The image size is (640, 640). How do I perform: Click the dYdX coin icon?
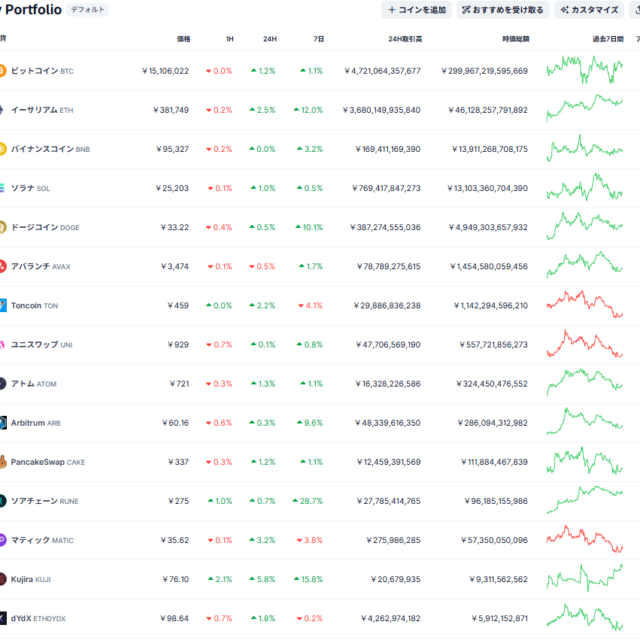coord(3,618)
